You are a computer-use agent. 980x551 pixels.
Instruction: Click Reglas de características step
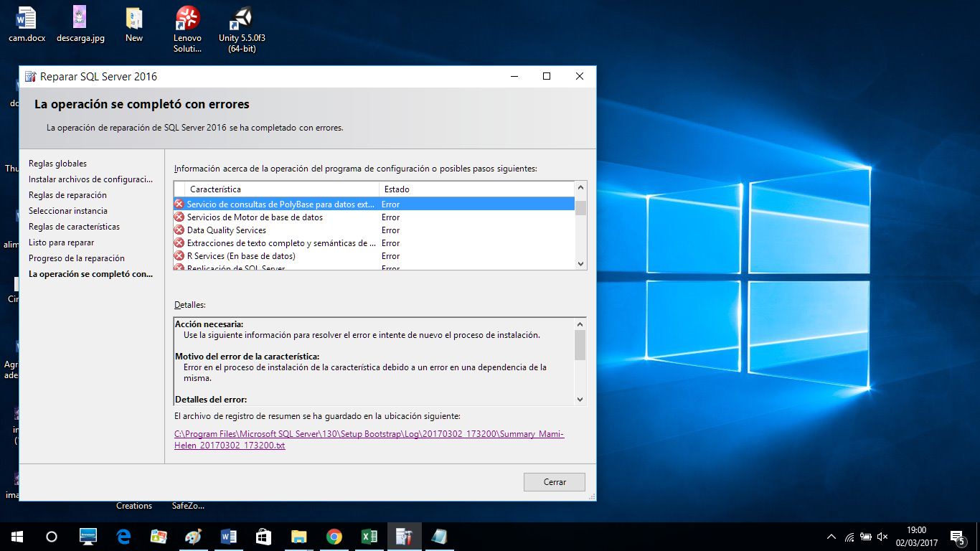[x=75, y=227]
